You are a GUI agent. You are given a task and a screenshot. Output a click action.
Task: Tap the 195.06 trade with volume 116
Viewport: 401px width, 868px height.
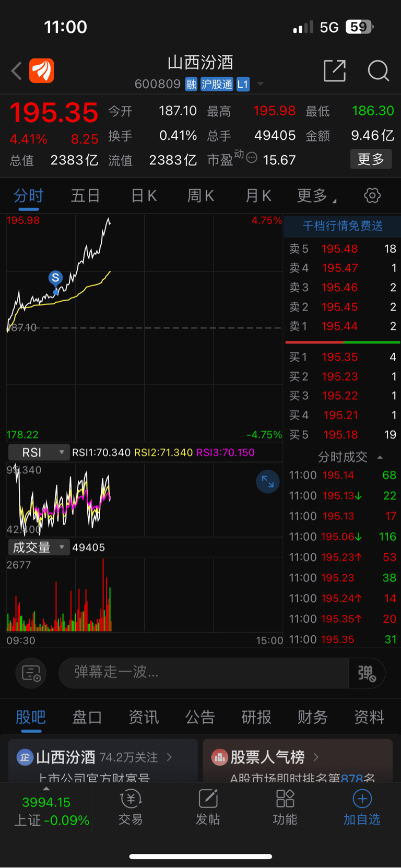tap(343, 537)
